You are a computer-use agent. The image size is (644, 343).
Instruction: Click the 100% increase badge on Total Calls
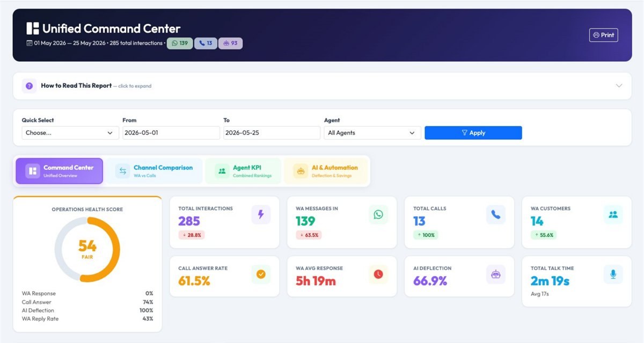425,235
